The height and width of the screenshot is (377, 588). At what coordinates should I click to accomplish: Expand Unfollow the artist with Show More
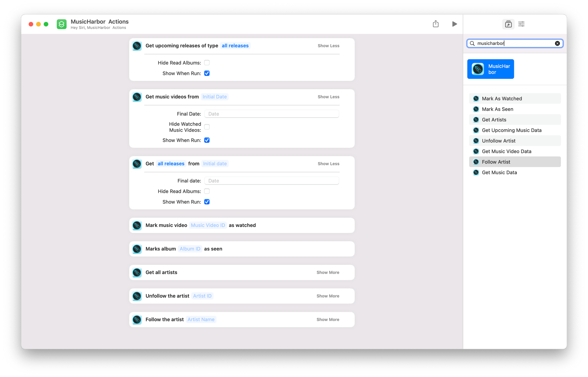[x=328, y=296]
